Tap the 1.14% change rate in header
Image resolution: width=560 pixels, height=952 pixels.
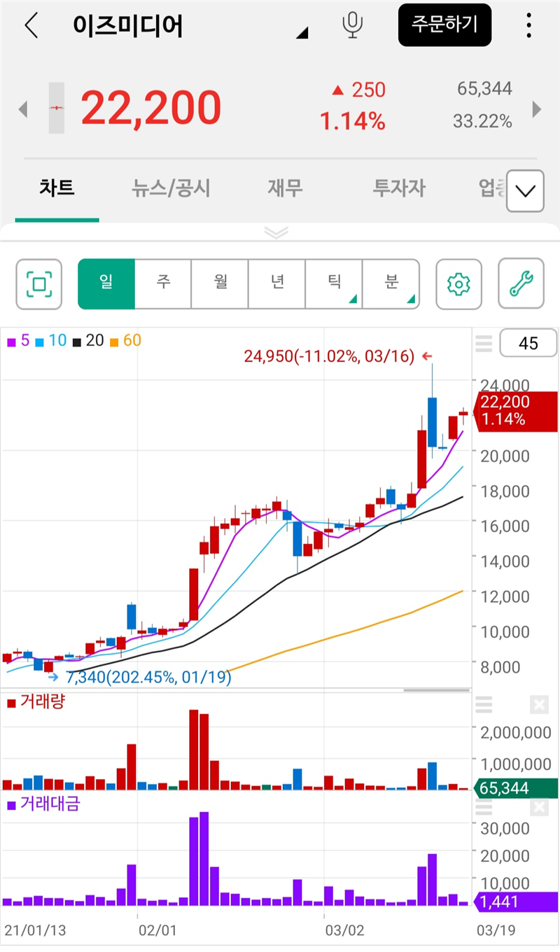tap(353, 122)
